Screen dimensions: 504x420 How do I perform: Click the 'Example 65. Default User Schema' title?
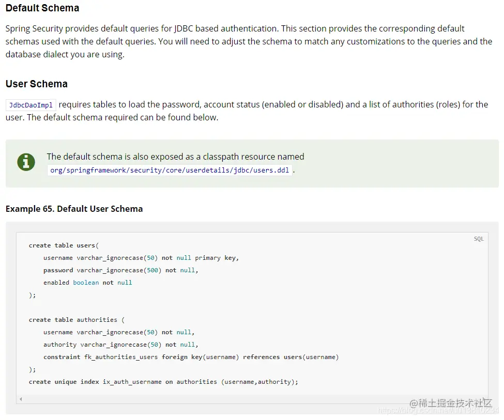click(x=74, y=209)
